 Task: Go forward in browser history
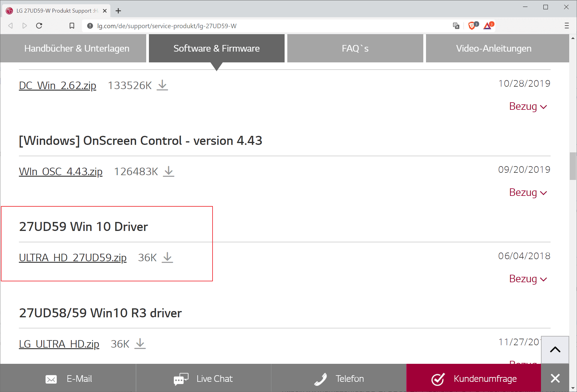[25, 26]
